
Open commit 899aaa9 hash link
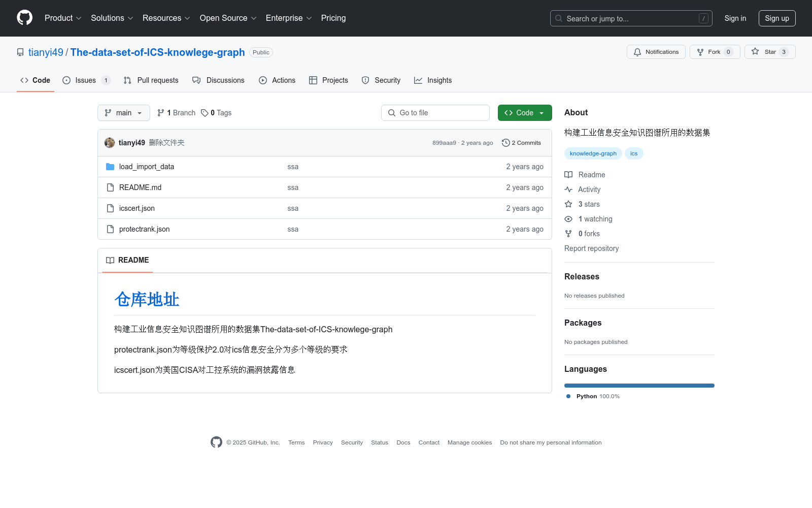(x=444, y=143)
